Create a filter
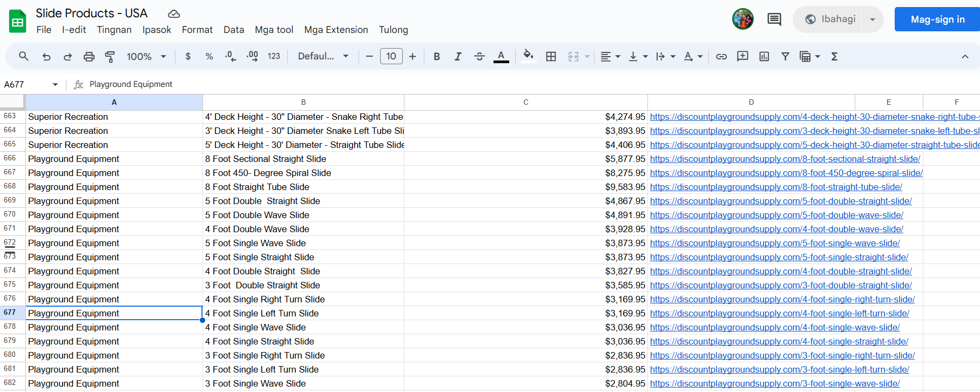 point(786,56)
